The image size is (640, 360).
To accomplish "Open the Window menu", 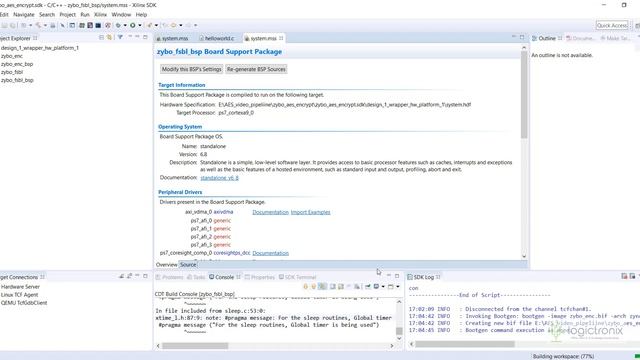I will pyautogui.click(x=121, y=14).
